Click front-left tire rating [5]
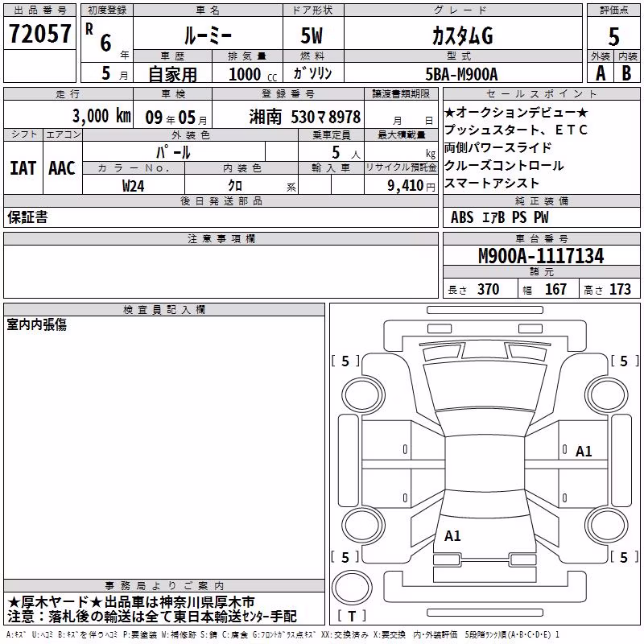This screenshot has width=644, height=644. (x=345, y=361)
